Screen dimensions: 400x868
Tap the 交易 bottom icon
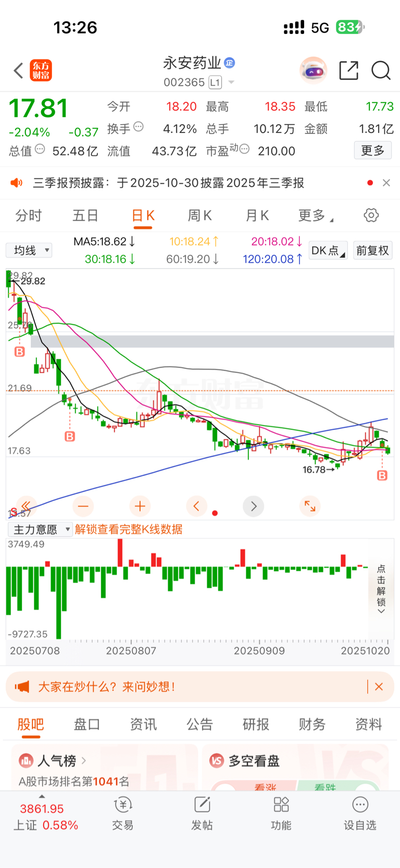click(x=123, y=813)
